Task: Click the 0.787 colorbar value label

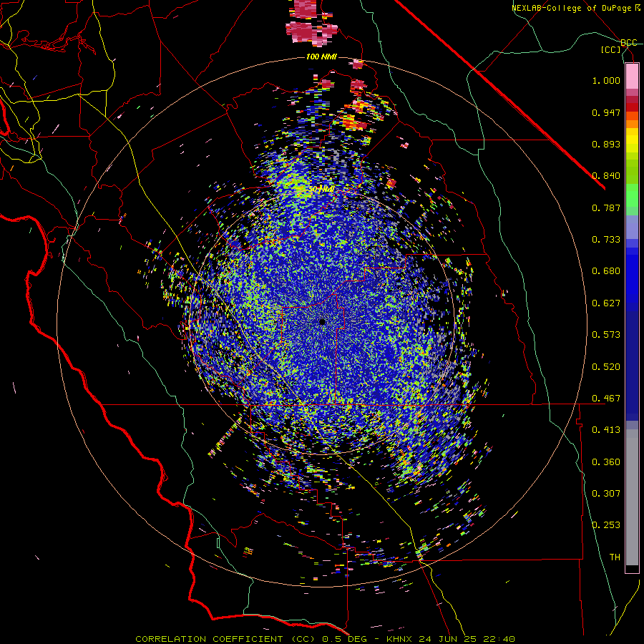Action: [x=606, y=208]
